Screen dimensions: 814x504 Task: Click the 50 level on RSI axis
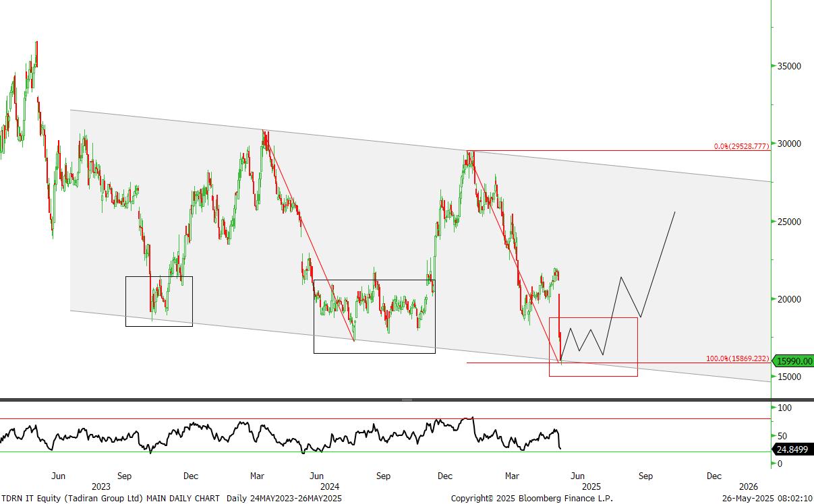(782, 436)
